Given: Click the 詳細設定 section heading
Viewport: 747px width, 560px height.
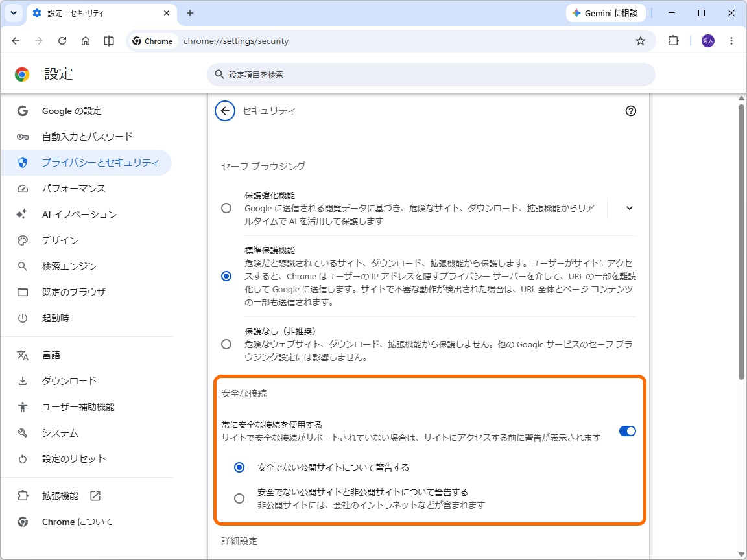Looking at the screenshot, I should [239, 541].
